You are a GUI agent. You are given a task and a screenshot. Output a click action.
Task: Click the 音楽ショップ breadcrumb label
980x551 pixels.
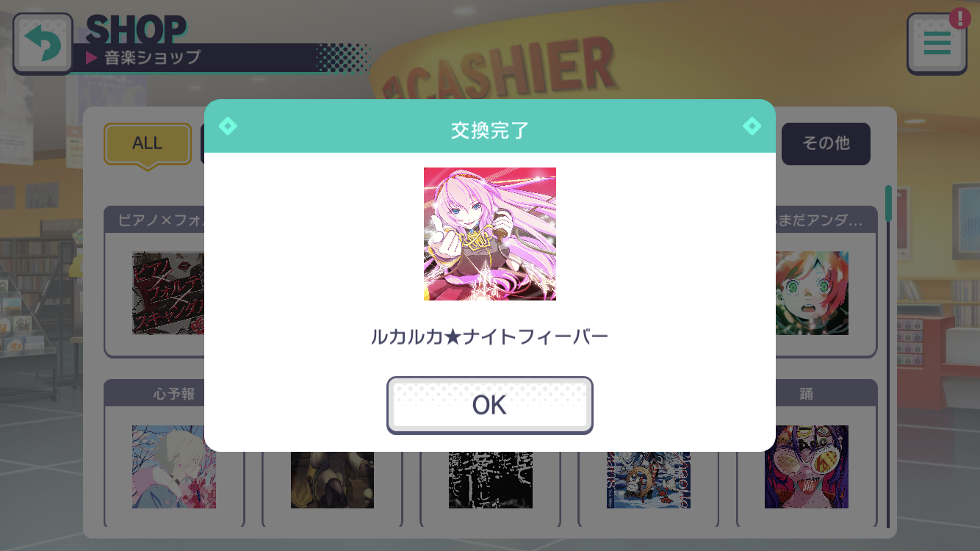pos(153,57)
